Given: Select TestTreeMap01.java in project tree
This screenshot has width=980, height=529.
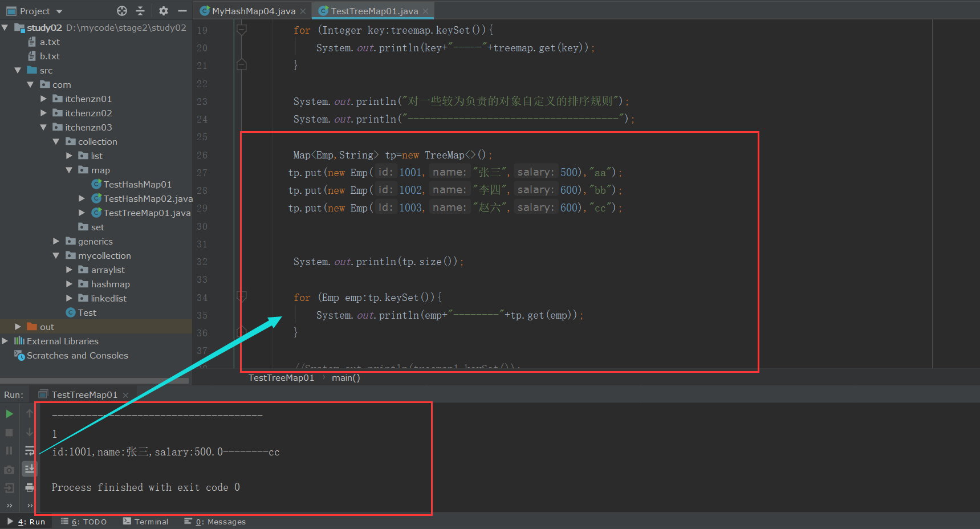Looking at the screenshot, I should click(147, 213).
